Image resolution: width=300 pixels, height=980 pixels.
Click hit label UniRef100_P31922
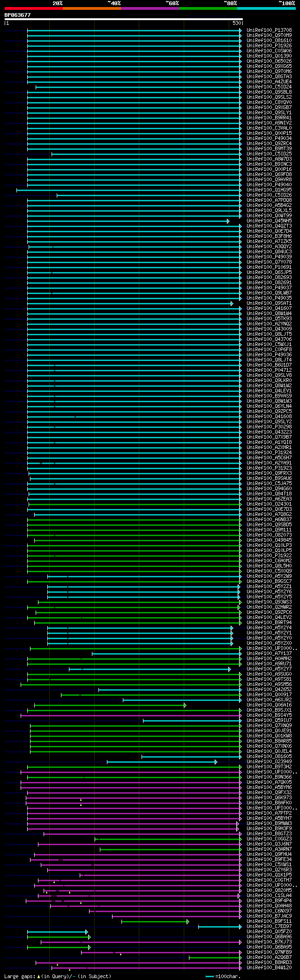click(x=269, y=556)
